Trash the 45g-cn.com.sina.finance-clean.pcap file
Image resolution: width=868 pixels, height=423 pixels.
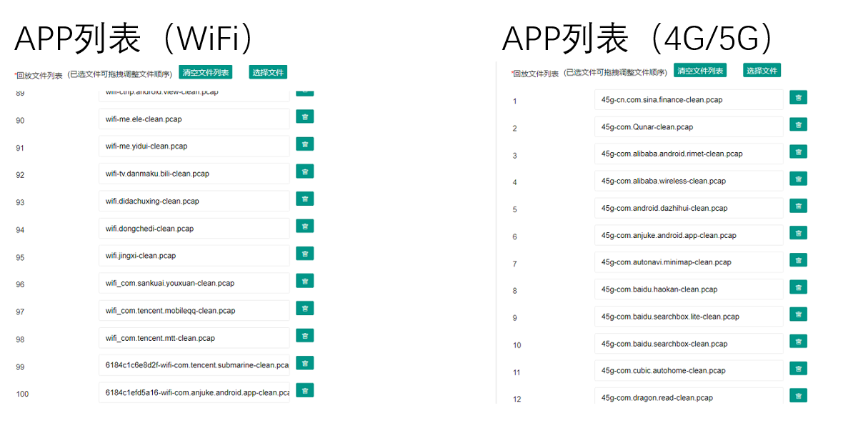(x=798, y=98)
